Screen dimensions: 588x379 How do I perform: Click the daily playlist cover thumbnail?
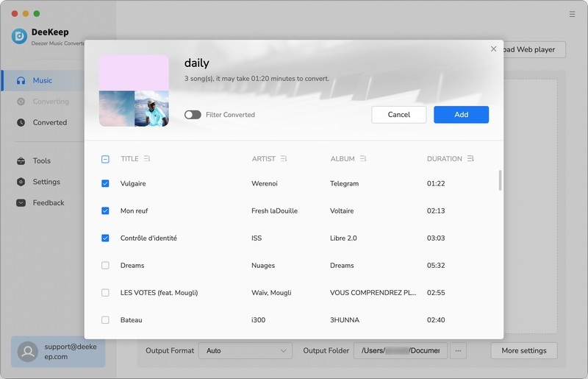134,91
